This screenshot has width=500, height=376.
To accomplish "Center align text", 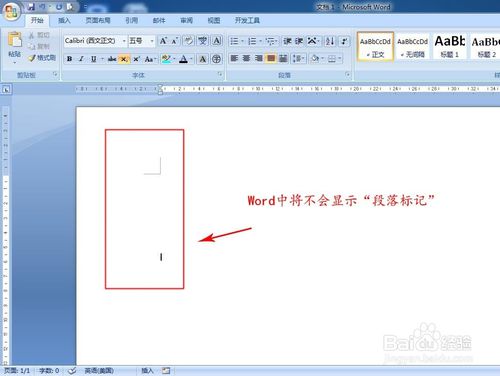I will [x=246, y=59].
